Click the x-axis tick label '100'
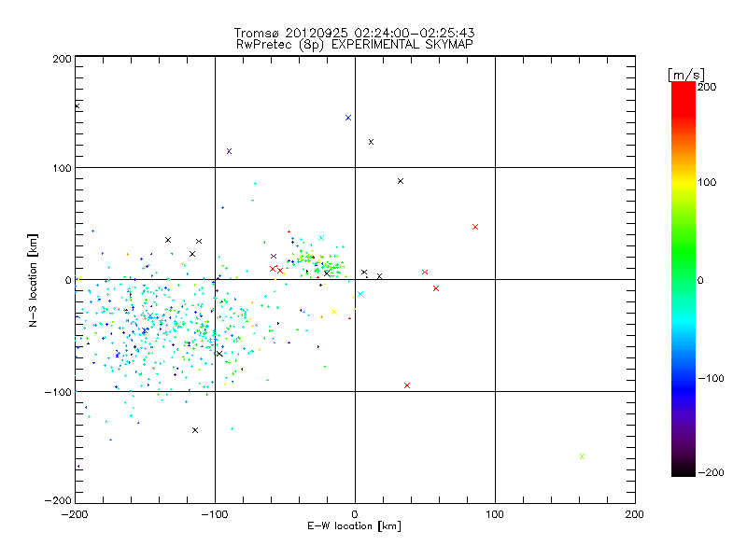The width and height of the screenshot is (747, 560). pos(495,514)
